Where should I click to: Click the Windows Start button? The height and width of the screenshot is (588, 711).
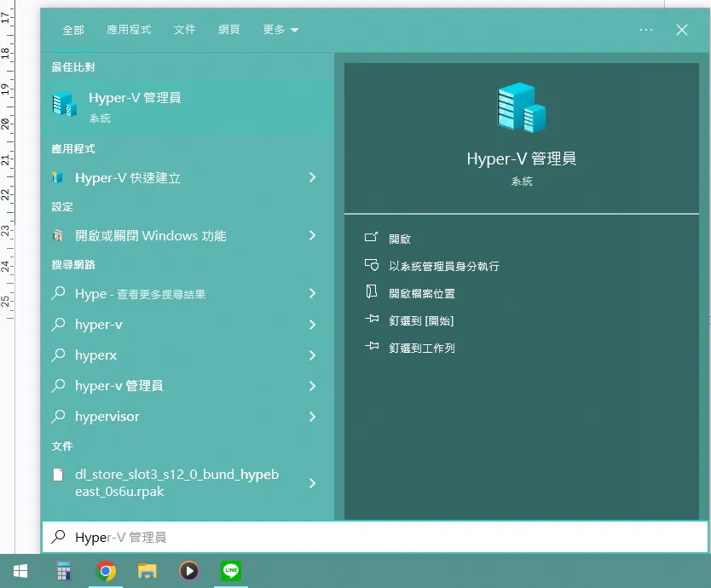20,571
